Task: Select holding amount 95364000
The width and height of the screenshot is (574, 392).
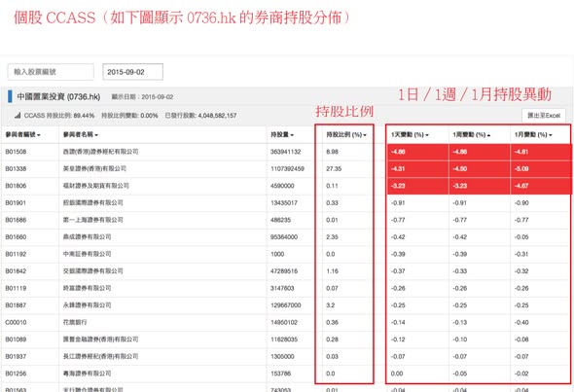Action: pos(284,236)
